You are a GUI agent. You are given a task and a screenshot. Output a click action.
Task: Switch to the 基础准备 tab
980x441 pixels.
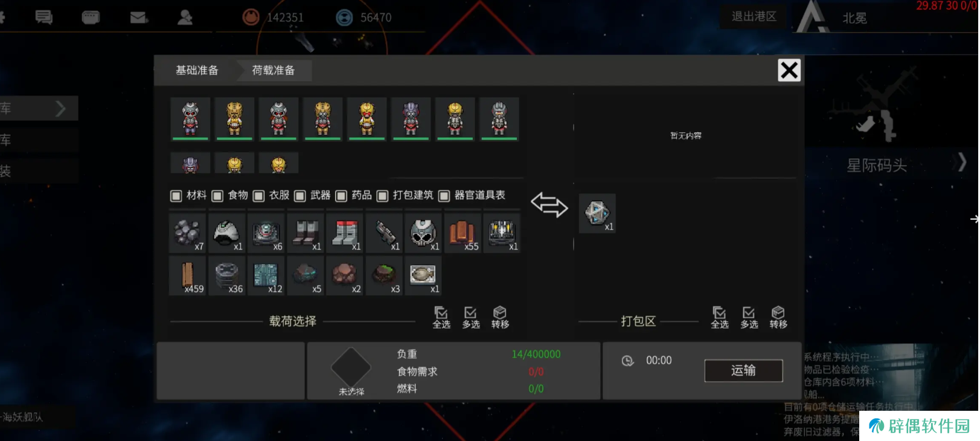coord(197,70)
